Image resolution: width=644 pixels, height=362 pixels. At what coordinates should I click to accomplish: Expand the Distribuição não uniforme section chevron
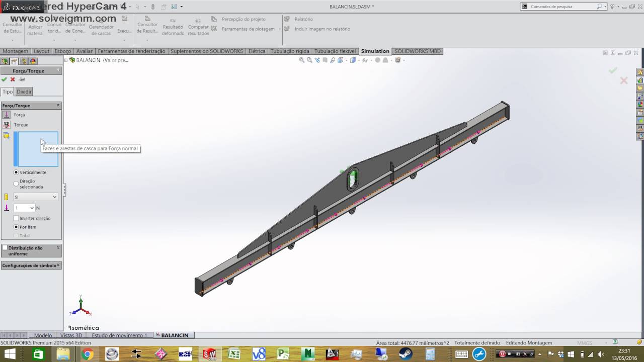point(58,248)
